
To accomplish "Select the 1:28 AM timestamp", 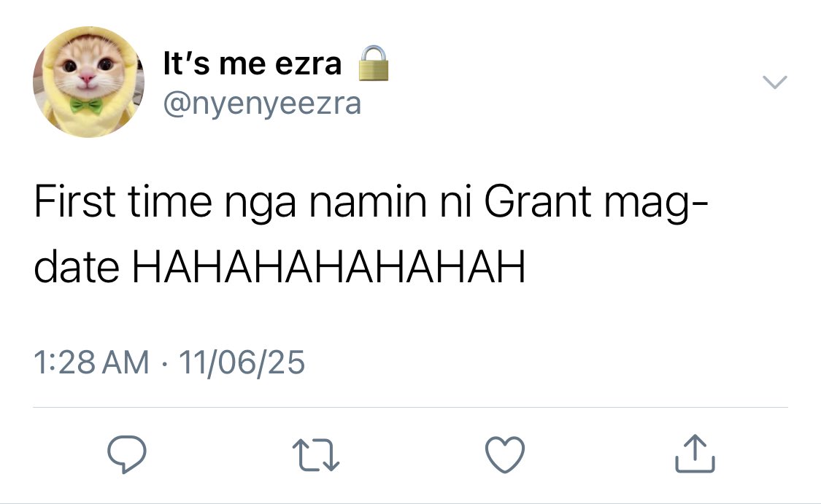I will pyautogui.click(x=92, y=363).
